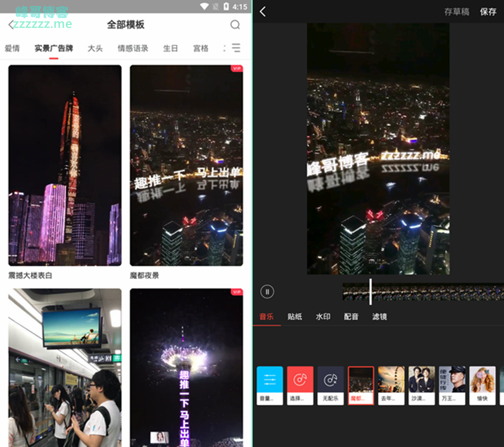504x447 pixels.
Task: Click 保存 to save the video
Action: point(488,12)
